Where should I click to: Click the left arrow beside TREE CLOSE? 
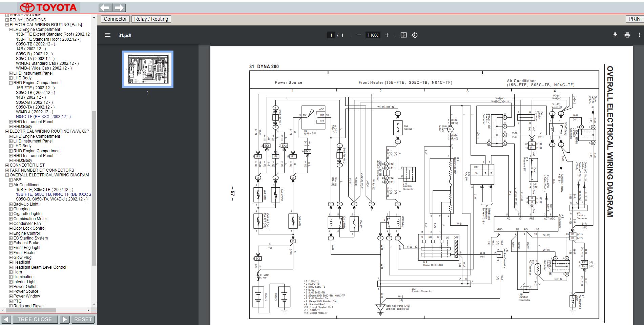click(x=6, y=319)
